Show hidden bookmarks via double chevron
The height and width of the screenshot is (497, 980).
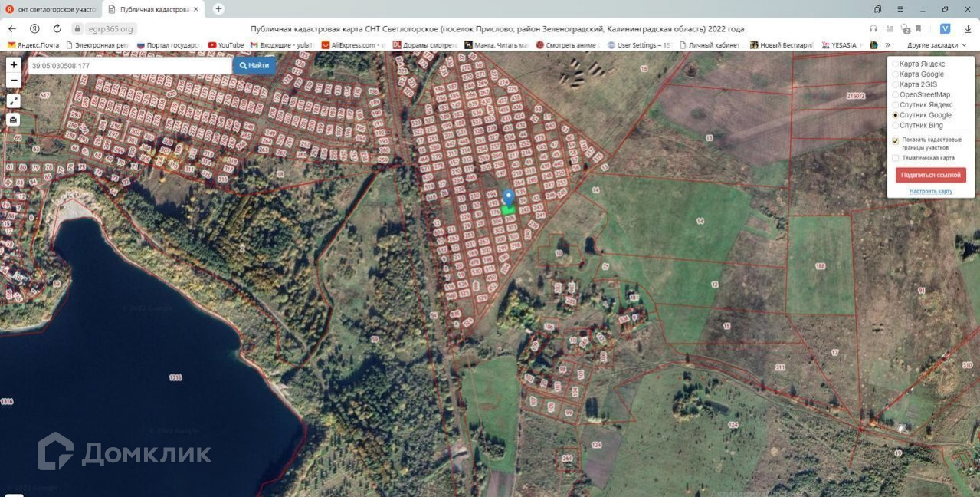[x=888, y=45]
